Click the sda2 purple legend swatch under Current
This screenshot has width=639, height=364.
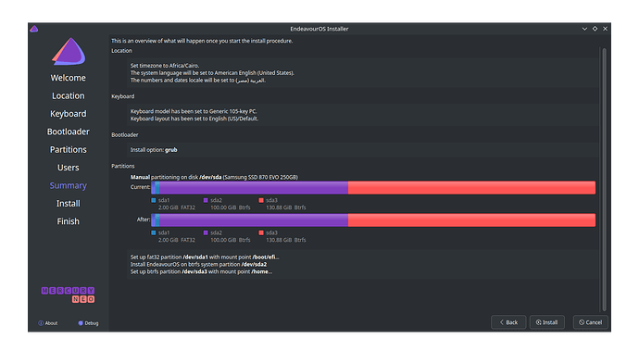206,200
